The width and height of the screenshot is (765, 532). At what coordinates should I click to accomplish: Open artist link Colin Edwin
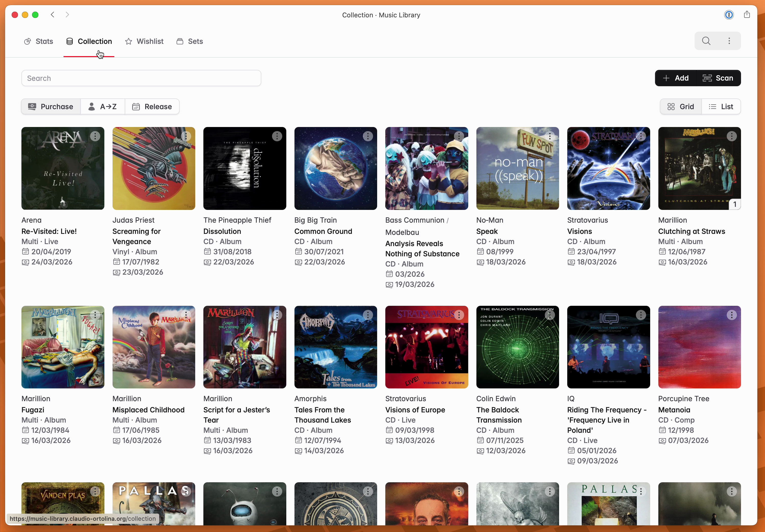tap(496, 399)
